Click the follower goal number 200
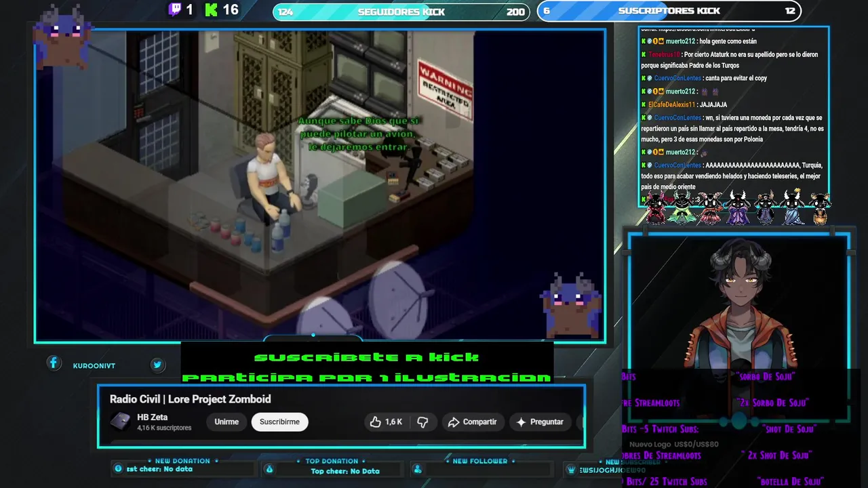The width and height of the screenshot is (868, 488). (515, 12)
